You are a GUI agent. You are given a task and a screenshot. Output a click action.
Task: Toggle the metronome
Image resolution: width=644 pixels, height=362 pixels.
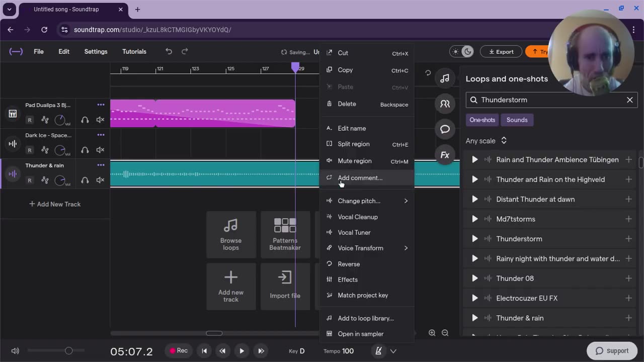(x=378, y=351)
